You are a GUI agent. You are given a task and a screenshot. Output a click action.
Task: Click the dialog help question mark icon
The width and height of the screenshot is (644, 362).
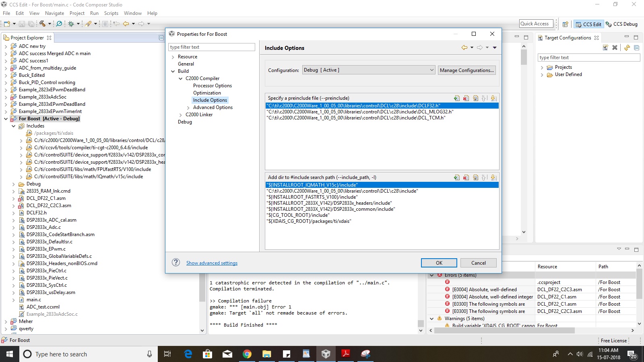pyautogui.click(x=176, y=263)
